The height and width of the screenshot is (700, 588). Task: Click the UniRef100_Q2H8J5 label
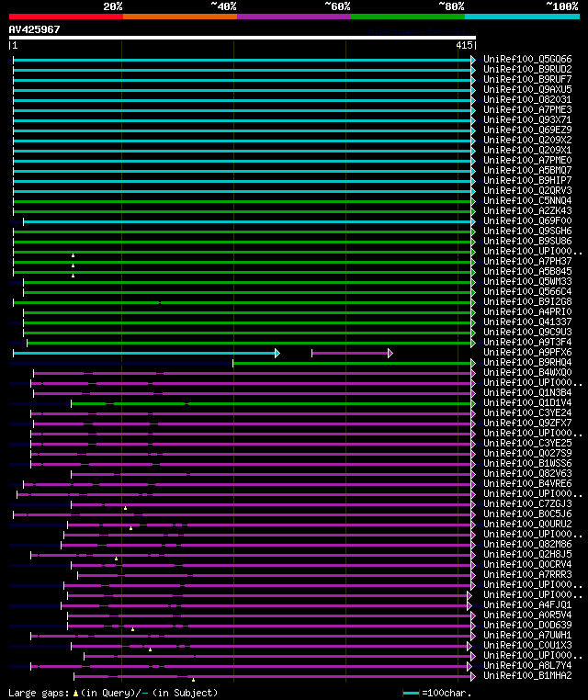tap(527, 554)
